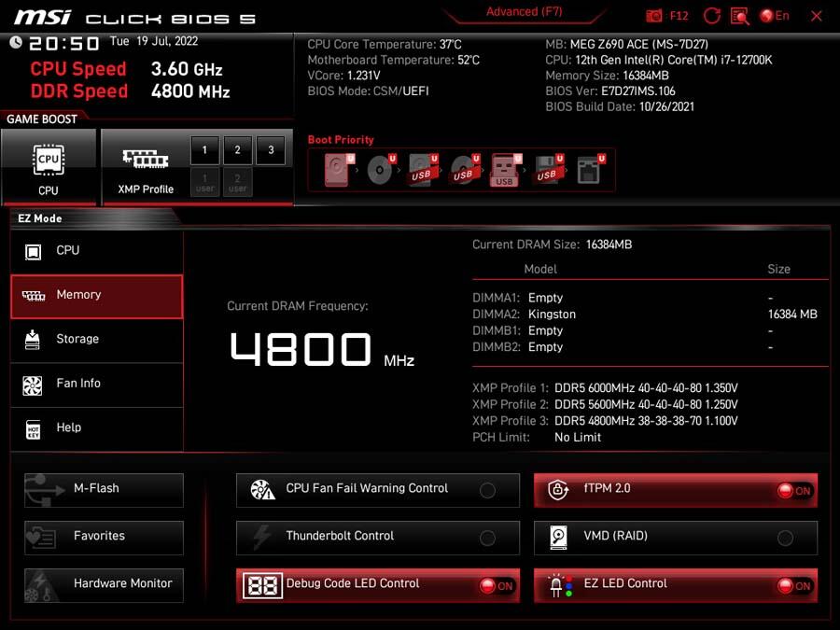Screen dimensions: 840x630
Task: Take a screenshot with the F12 camera icon
Action: pyautogui.click(x=653, y=16)
